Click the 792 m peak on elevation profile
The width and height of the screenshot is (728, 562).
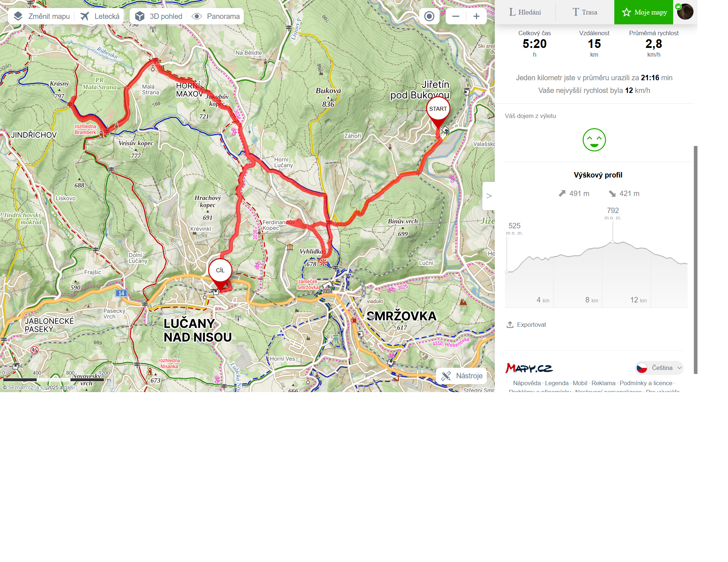[x=613, y=241]
